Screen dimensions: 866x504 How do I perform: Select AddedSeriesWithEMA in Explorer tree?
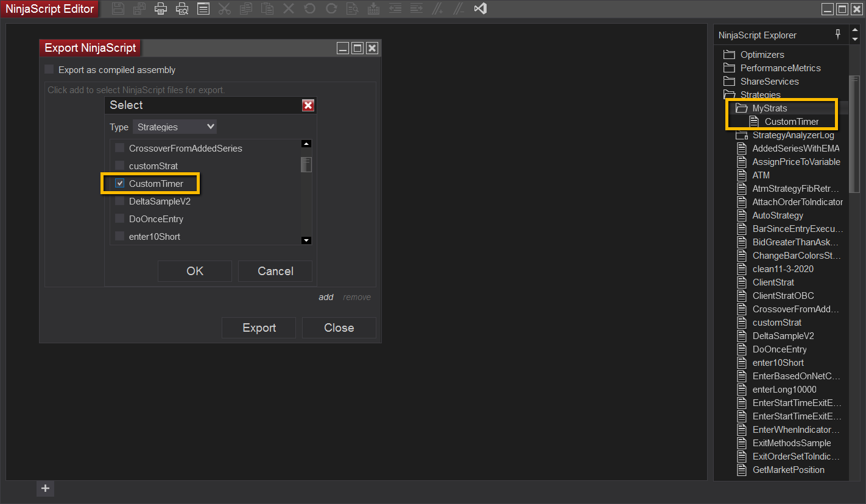(796, 149)
